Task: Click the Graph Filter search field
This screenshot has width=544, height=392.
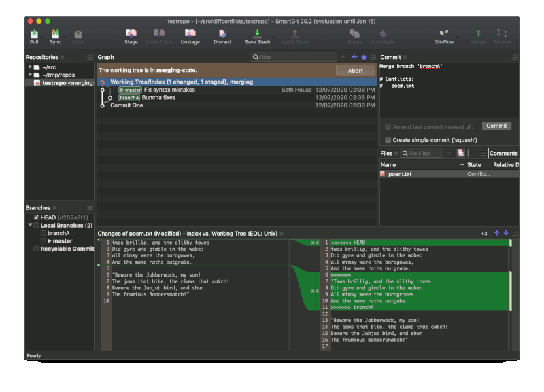Action: click(294, 57)
